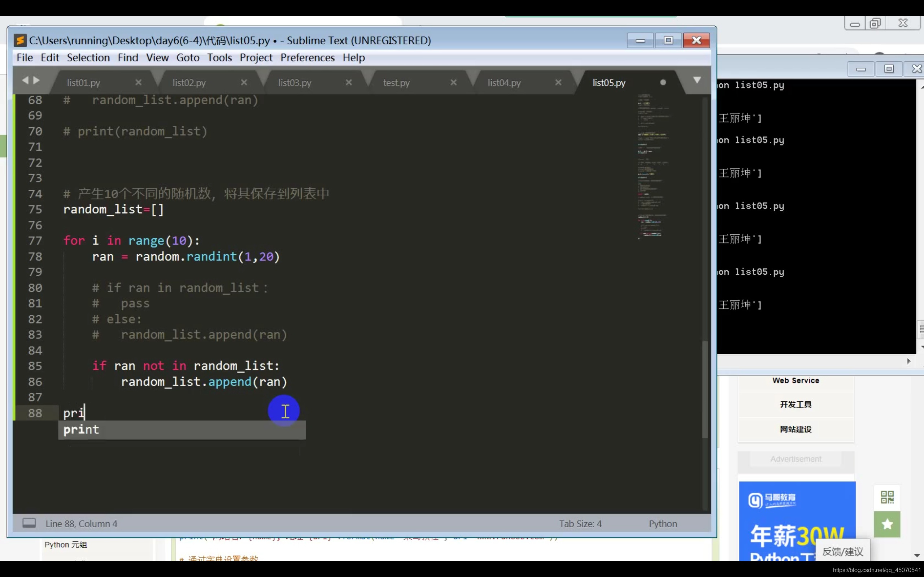The image size is (924, 577).
Task: Click the 开发工具 sidebar link
Action: (x=796, y=405)
